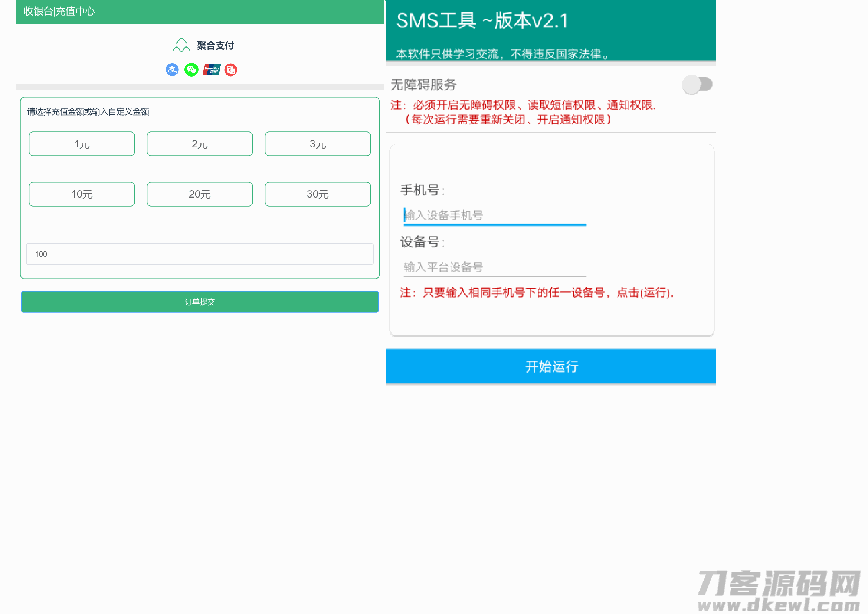Viewport: 868px width, 614px height.
Task: Select the 2元 recharge amount
Action: pos(200,144)
